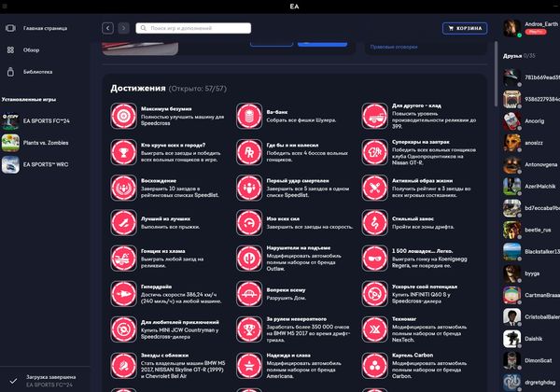Open the Главная страница sidebar item
This screenshot has height=392, width=560.
[x=45, y=28]
